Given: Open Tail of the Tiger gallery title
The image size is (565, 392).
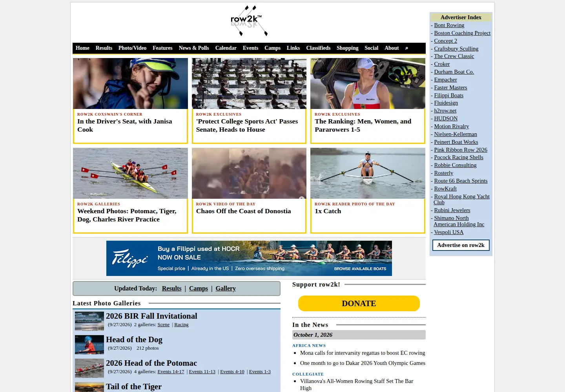Looking at the screenshot, I should coord(134,387).
